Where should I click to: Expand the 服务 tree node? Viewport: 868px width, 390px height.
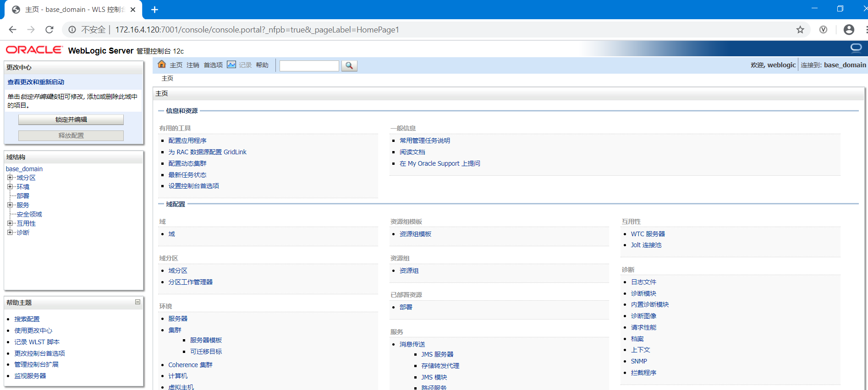click(x=10, y=205)
